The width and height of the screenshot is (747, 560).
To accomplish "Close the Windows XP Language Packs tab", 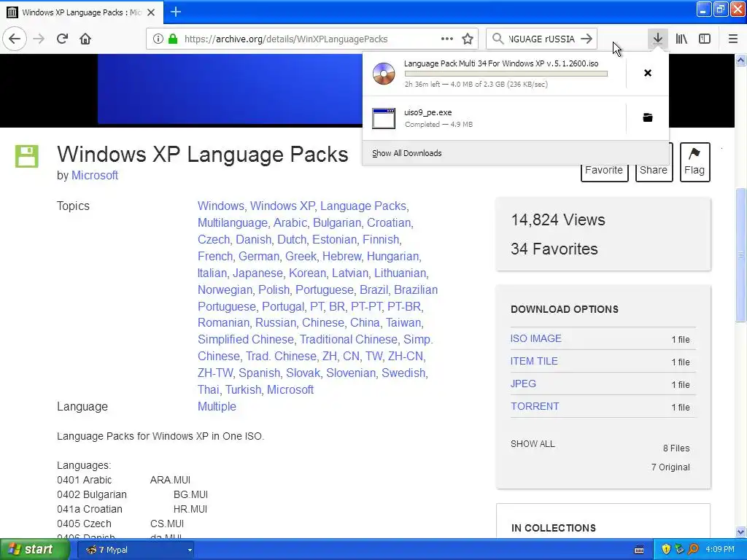I will coord(151,12).
